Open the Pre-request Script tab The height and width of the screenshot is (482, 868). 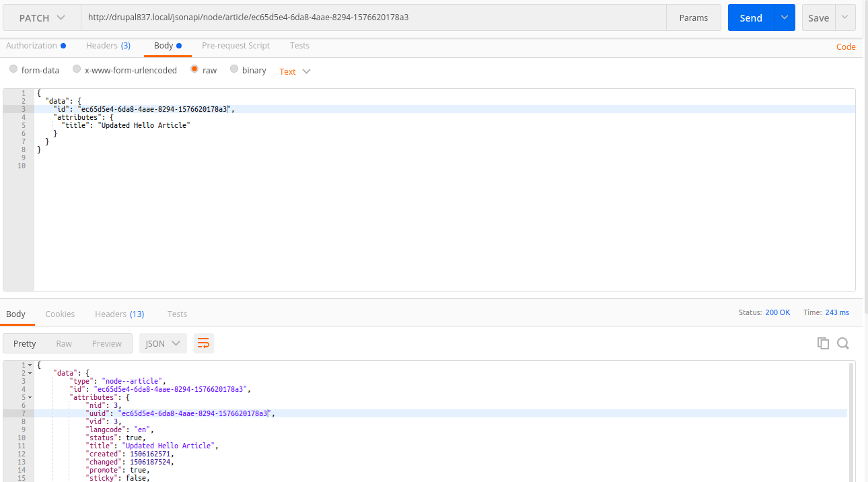(236, 45)
